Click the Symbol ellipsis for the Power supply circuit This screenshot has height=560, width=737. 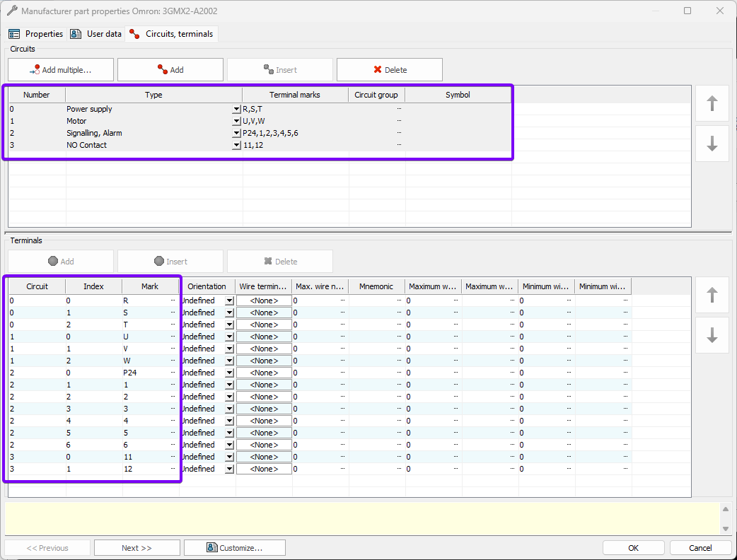397,109
